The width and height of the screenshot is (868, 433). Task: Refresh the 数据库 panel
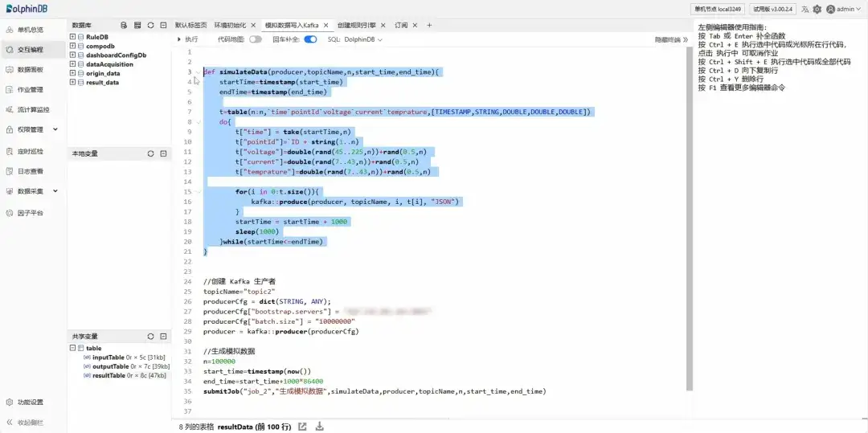point(150,26)
